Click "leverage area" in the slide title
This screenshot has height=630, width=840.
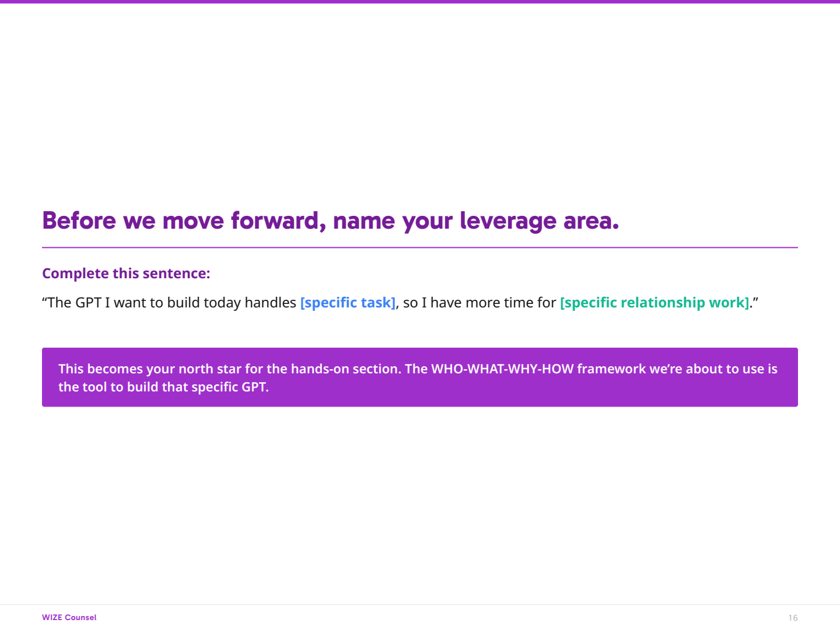coord(539,221)
